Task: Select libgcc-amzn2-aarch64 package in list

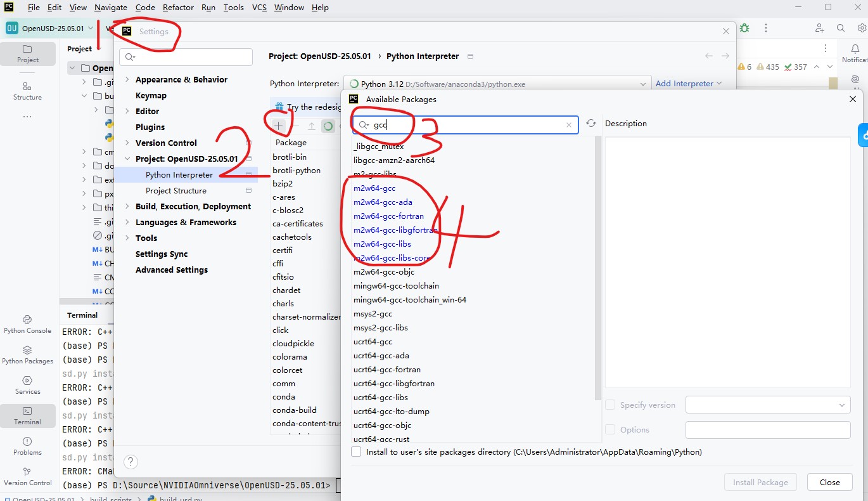Action: tap(394, 160)
